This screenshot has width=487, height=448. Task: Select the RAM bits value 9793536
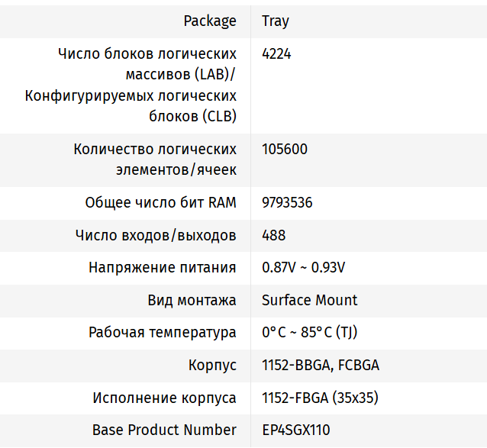click(287, 203)
